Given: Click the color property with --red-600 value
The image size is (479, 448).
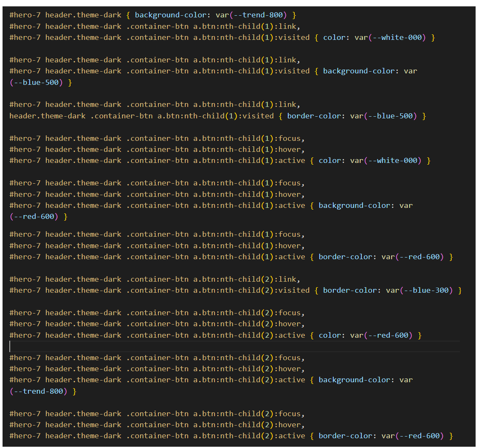Looking at the screenshot, I should (330, 336).
